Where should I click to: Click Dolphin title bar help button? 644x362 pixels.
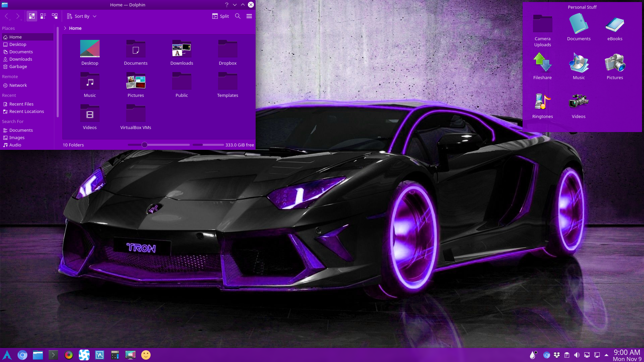click(227, 5)
